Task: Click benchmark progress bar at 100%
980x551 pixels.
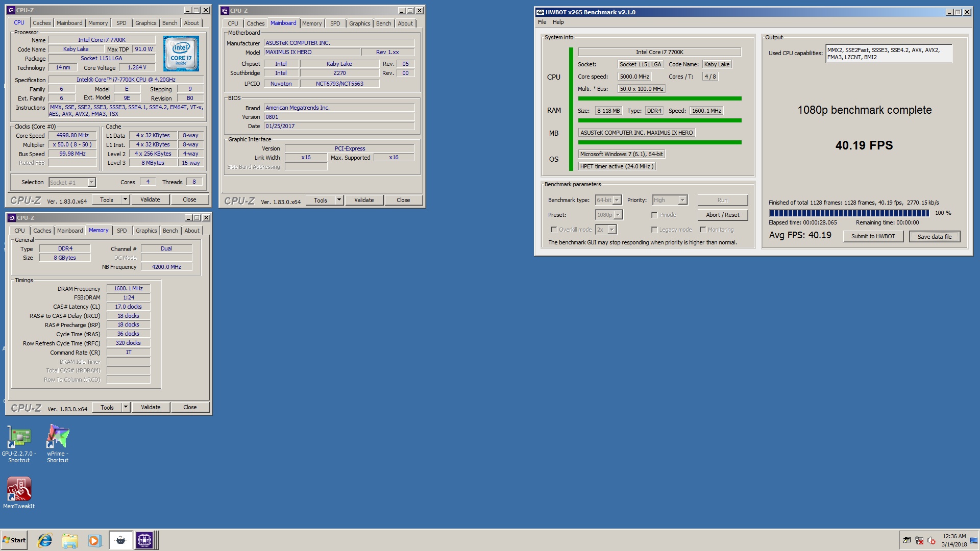Action: click(x=849, y=213)
